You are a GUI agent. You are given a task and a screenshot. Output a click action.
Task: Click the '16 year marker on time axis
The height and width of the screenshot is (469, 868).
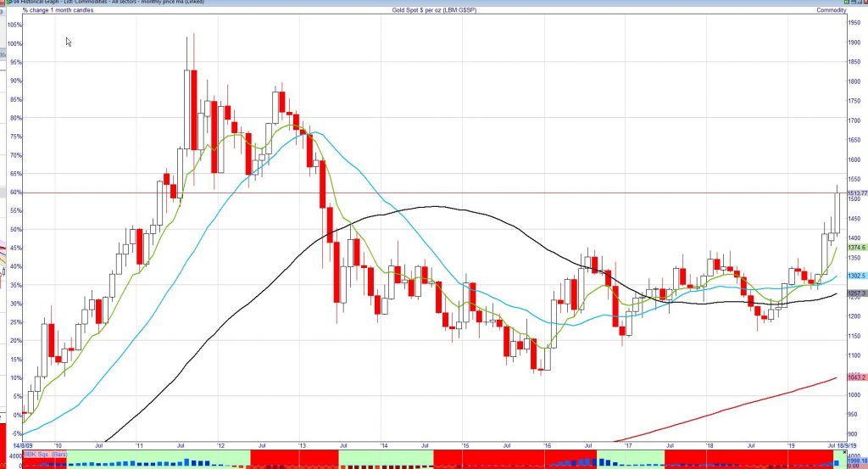[x=548, y=445]
